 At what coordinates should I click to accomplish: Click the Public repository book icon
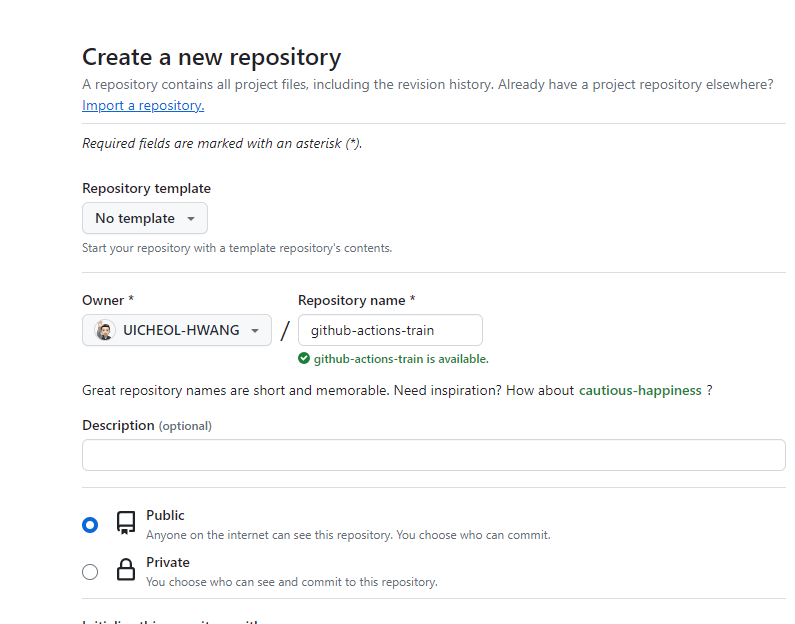pyautogui.click(x=126, y=524)
